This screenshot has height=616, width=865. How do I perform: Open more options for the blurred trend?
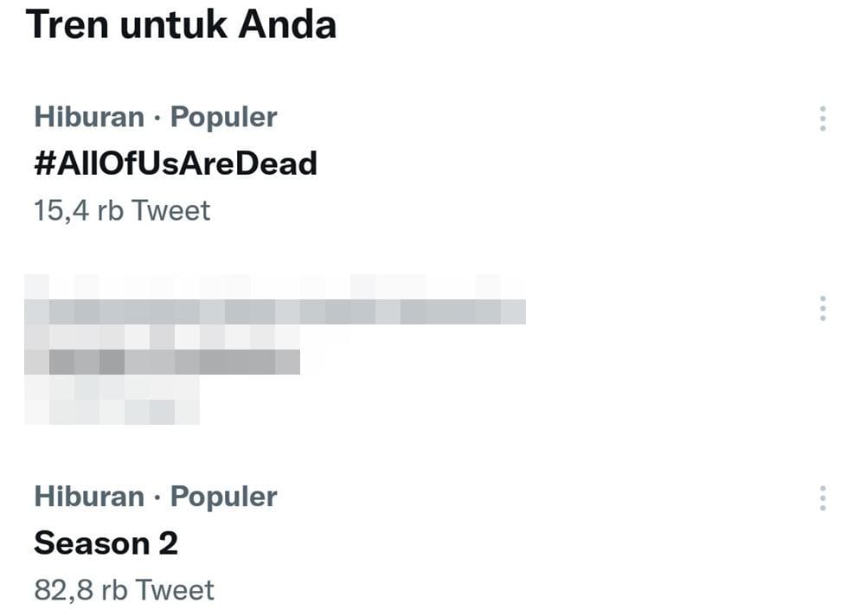coord(823,308)
